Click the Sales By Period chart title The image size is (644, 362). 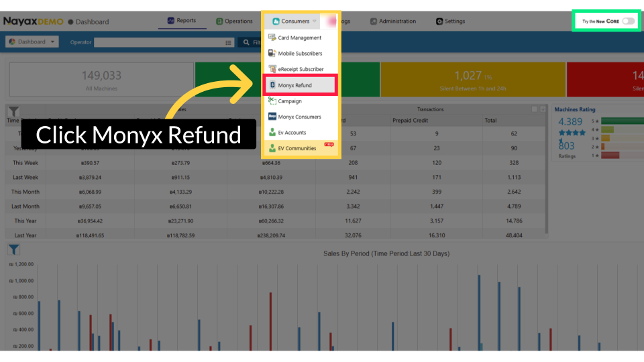pyautogui.click(x=386, y=253)
